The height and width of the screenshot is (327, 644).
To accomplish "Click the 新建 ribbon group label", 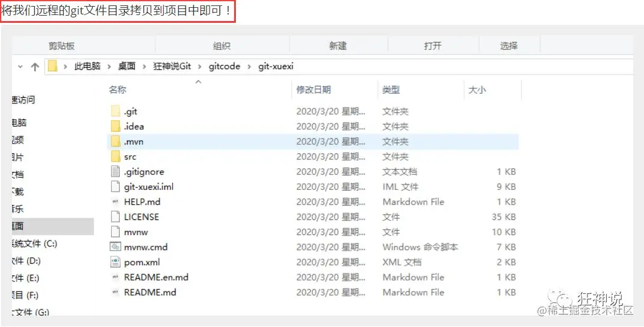I will 338,46.
